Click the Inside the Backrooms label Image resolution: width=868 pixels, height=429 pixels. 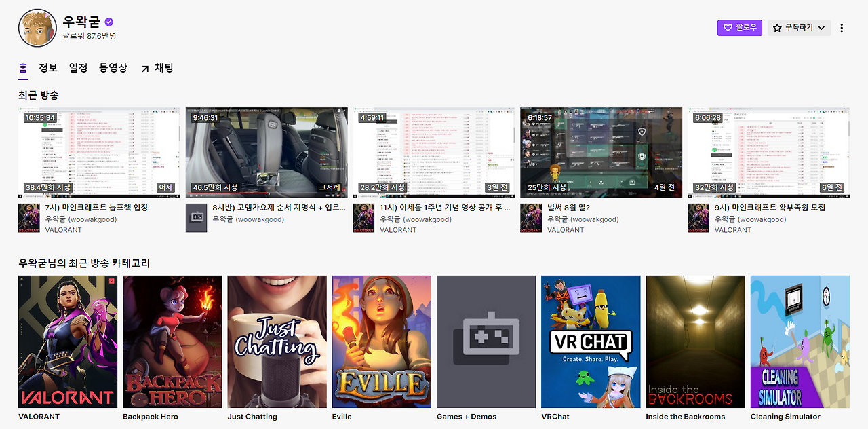click(686, 417)
